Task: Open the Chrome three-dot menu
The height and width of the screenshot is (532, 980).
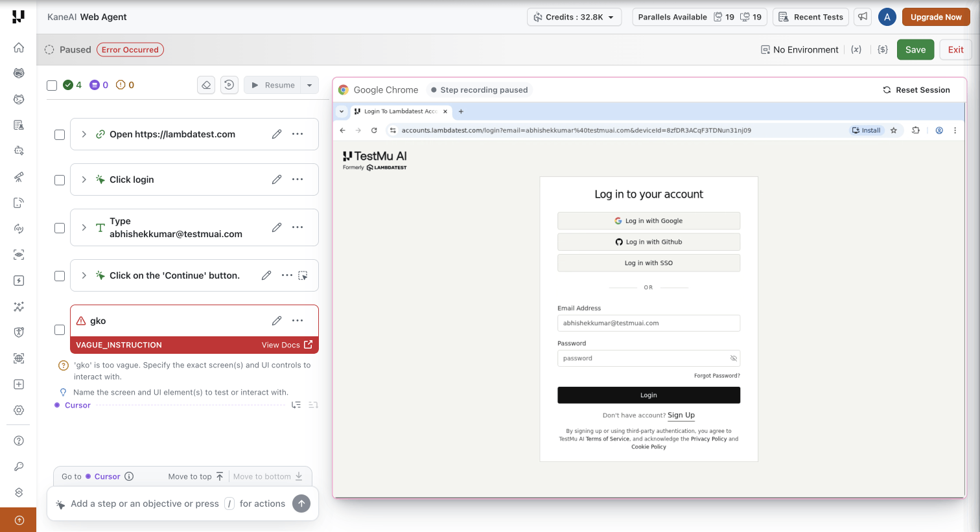Action: [955, 130]
